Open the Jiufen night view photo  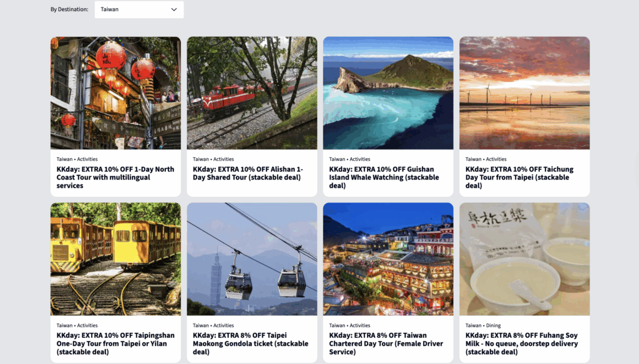click(388, 259)
